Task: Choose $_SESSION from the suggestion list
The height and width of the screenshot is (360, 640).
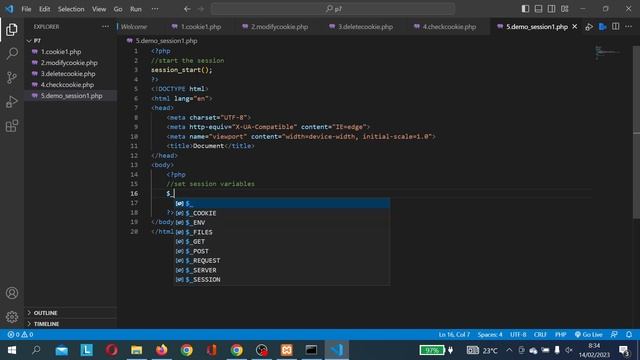Action: (x=282, y=280)
